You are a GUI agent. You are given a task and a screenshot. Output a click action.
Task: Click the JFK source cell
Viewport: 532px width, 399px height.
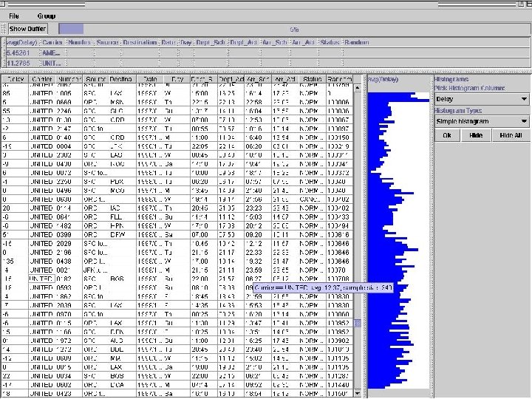[95, 270]
